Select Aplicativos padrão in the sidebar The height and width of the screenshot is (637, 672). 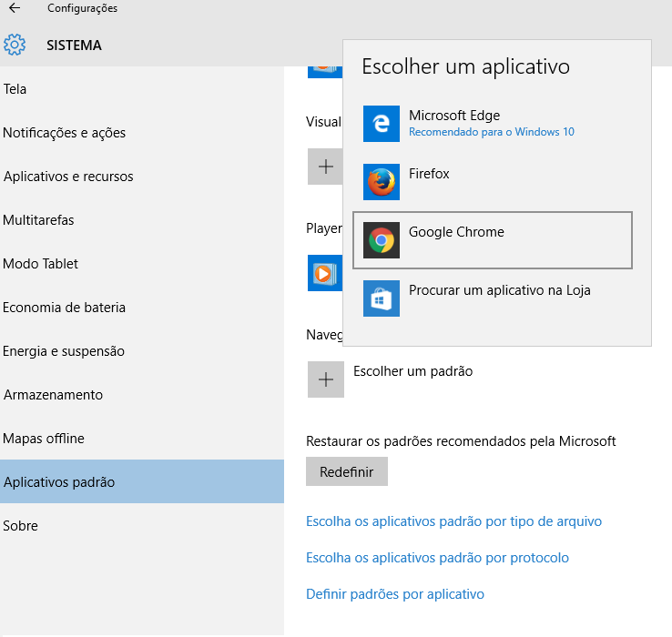point(142,481)
